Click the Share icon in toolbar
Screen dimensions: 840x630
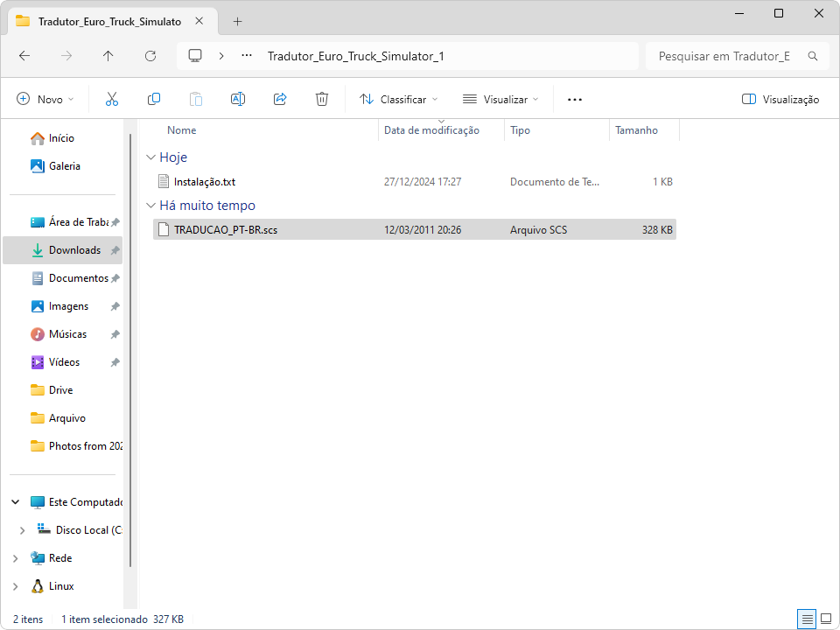tap(280, 99)
